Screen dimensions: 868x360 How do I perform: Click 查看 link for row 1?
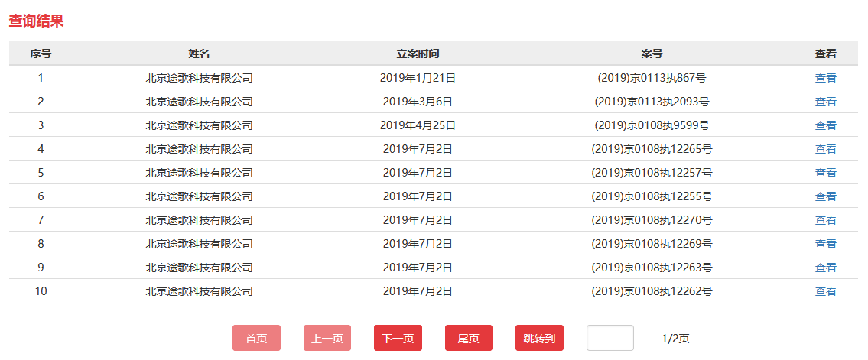tap(825, 77)
